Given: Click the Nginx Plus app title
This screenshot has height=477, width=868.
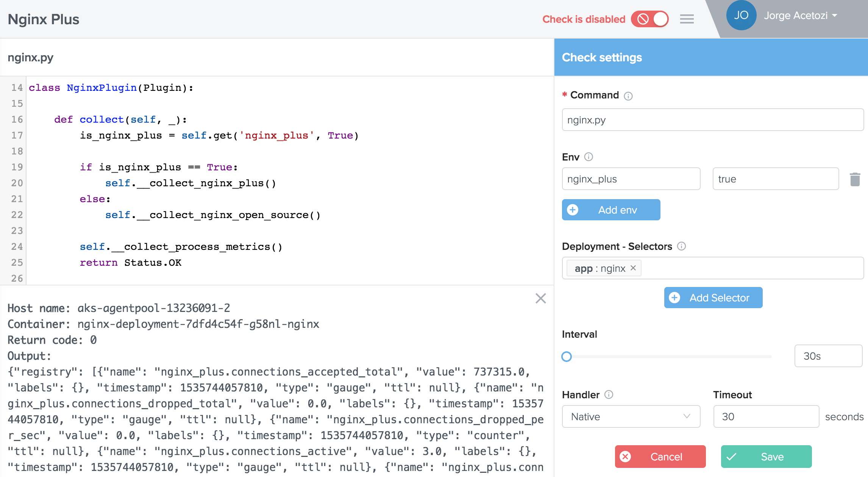Looking at the screenshot, I should pyautogui.click(x=44, y=18).
